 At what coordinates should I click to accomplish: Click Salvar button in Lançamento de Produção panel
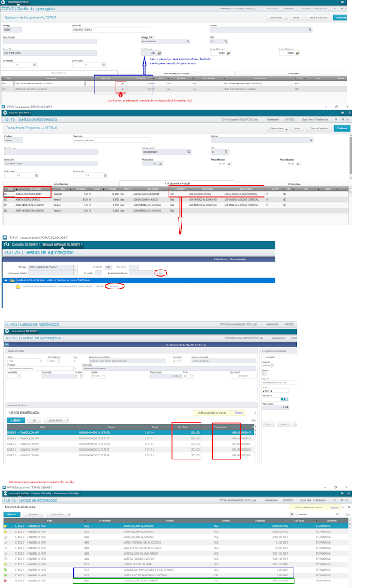[x=269, y=424]
